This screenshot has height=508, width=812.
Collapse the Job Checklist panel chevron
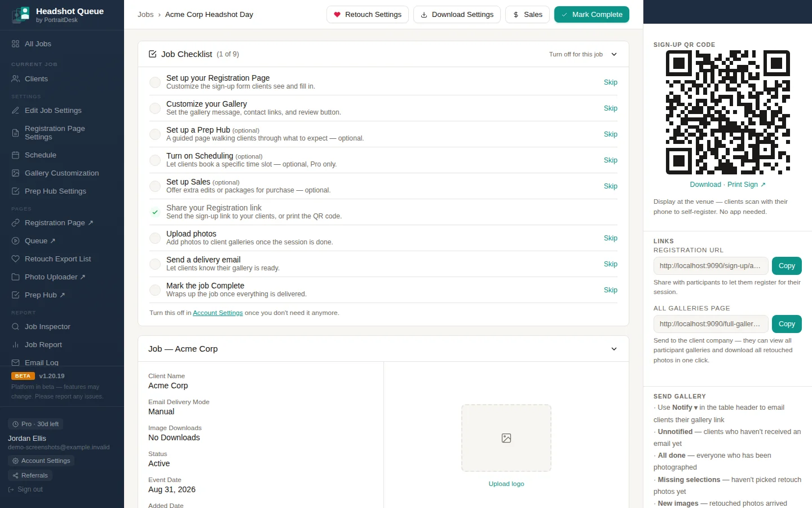[x=614, y=54]
